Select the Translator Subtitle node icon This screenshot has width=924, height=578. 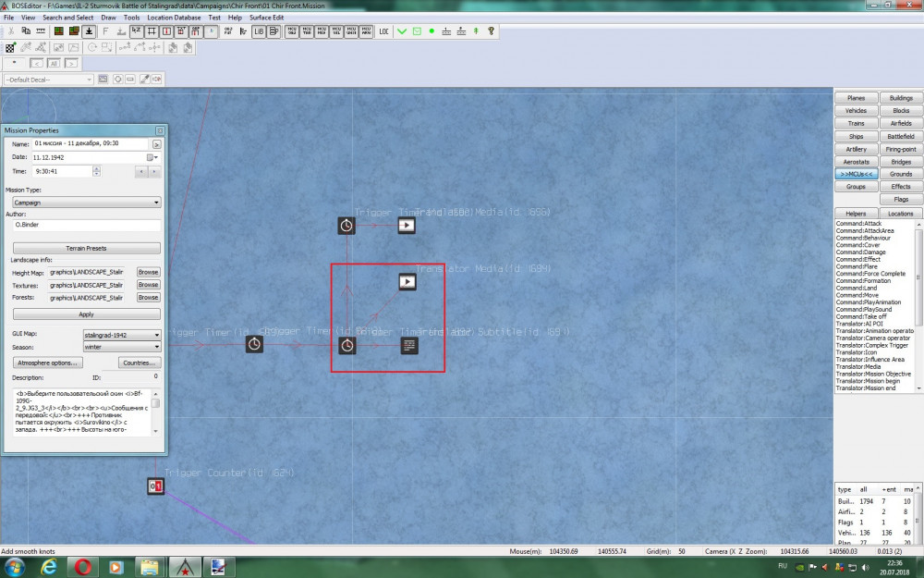click(x=409, y=346)
